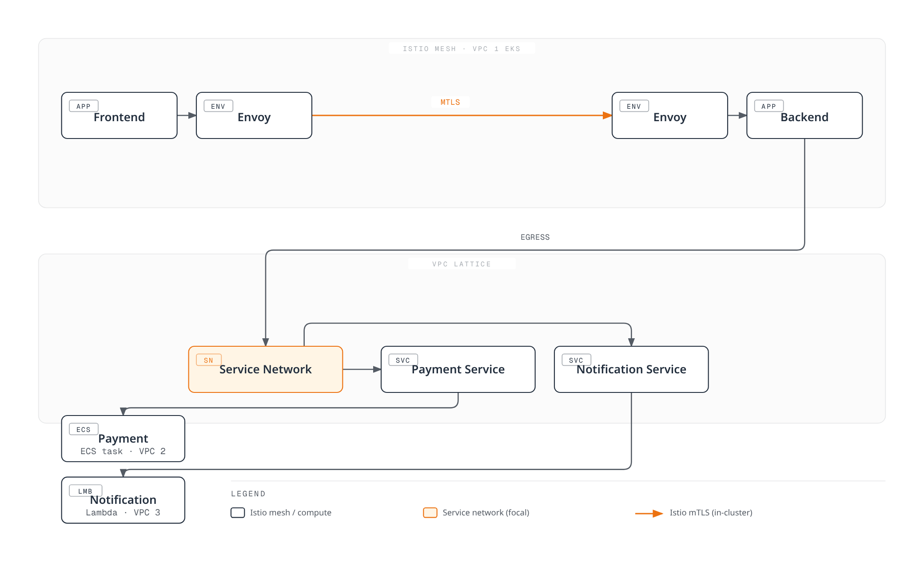The image size is (924, 578).
Task: Select the Payment ECS task node
Action: coord(123,439)
